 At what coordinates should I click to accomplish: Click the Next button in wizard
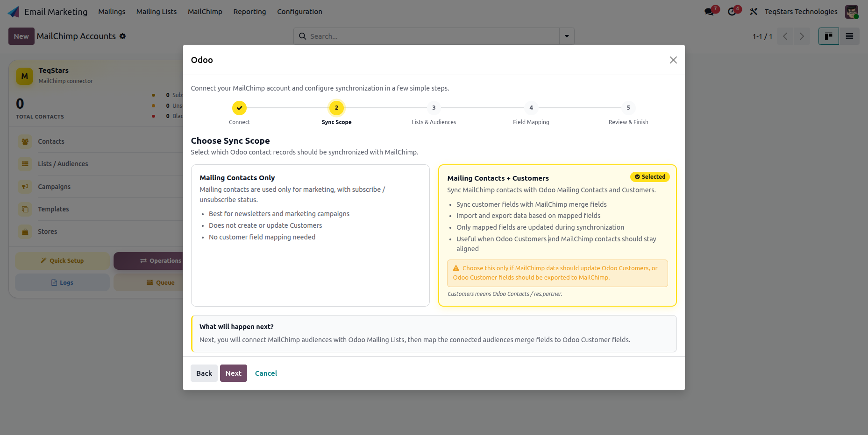point(234,373)
